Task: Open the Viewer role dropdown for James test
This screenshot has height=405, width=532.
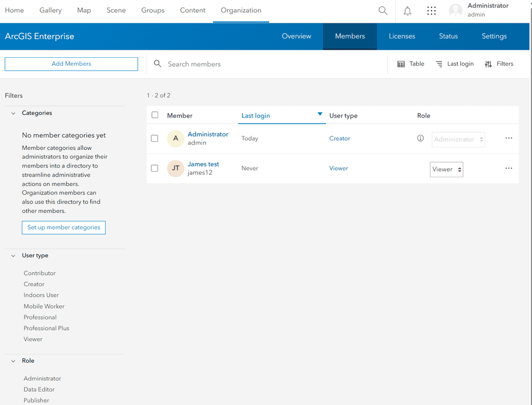Action: click(446, 170)
